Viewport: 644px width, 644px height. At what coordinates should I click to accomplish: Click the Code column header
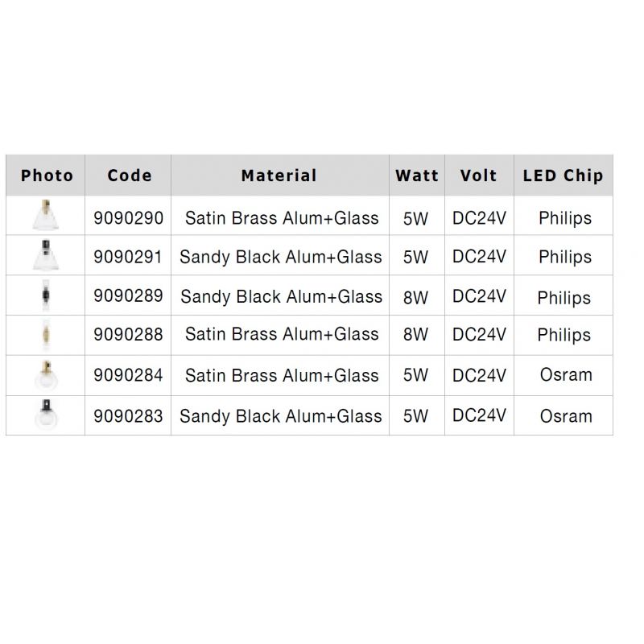129,175
